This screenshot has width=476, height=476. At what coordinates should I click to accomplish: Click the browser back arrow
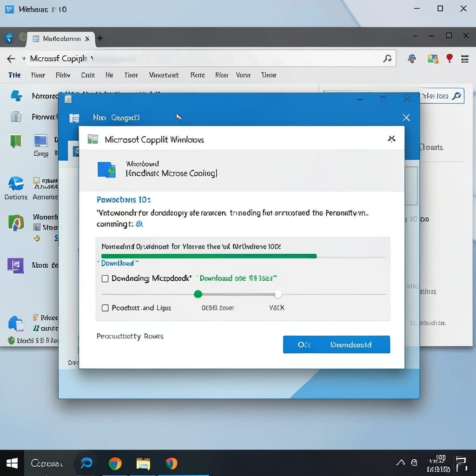[x=11, y=59]
